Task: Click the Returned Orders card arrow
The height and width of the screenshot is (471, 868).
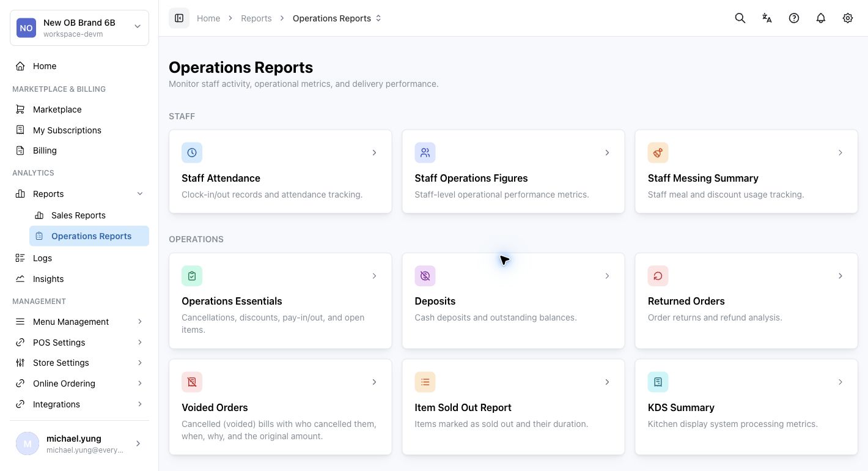Action: point(840,276)
